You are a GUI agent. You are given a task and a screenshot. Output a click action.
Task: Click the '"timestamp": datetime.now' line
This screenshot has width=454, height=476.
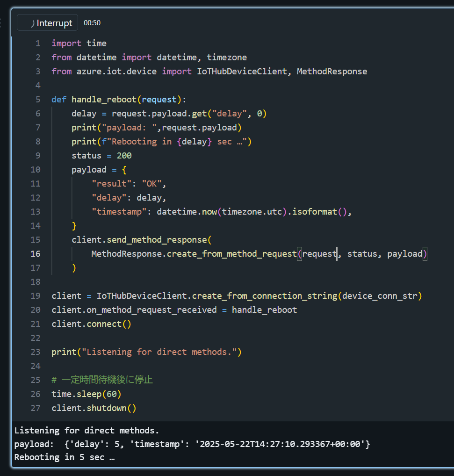click(222, 212)
